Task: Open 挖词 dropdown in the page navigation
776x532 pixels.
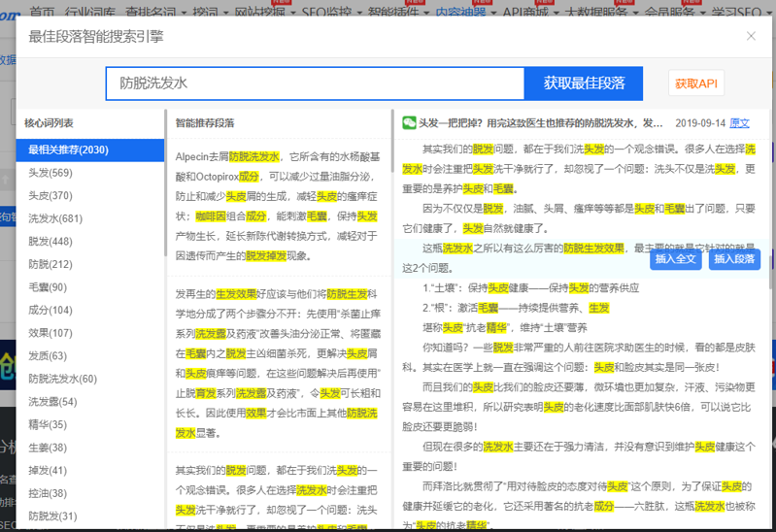Action: 211,12
